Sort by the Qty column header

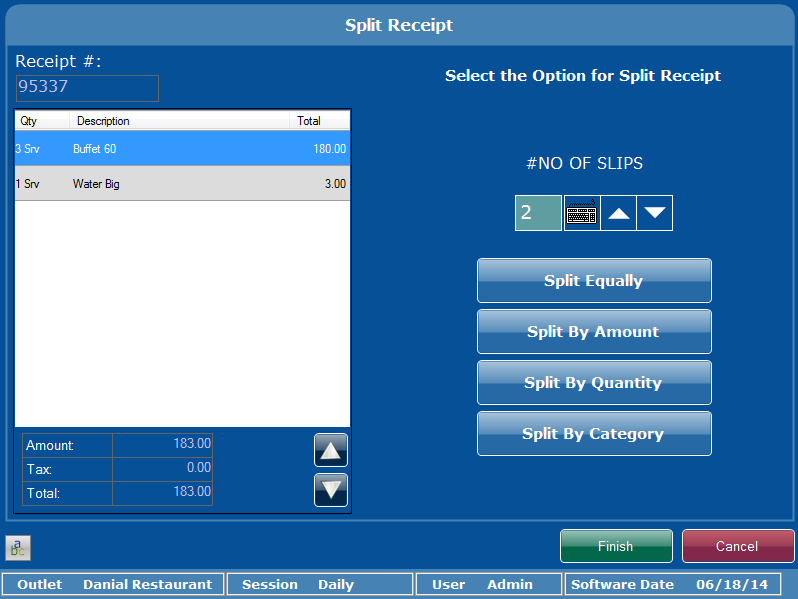(42, 121)
